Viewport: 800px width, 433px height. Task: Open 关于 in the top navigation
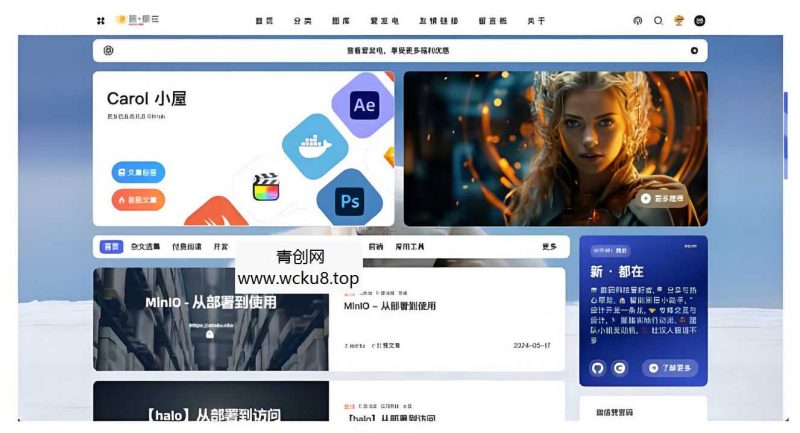click(x=536, y=21)
